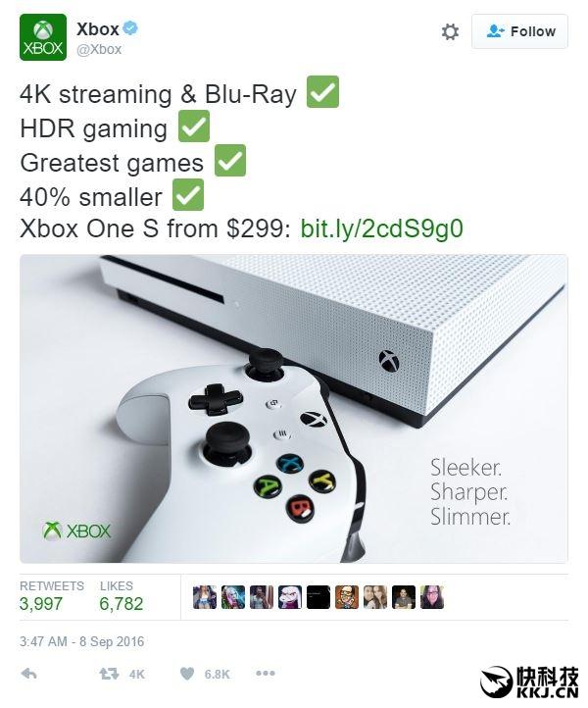The width and height of the screenshot is (588, 708).
Task: Follow the Xbox account
Action: coord(519,31)
